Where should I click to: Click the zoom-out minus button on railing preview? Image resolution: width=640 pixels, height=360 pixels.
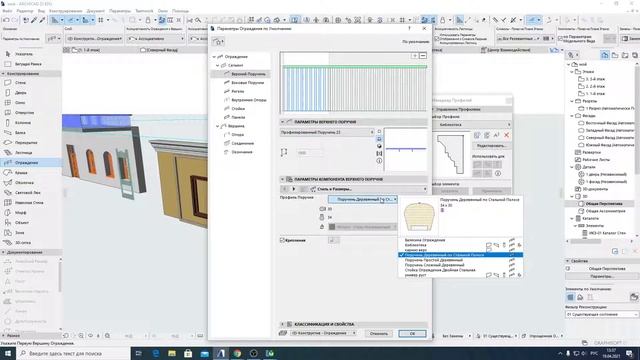tap(423, 56)
